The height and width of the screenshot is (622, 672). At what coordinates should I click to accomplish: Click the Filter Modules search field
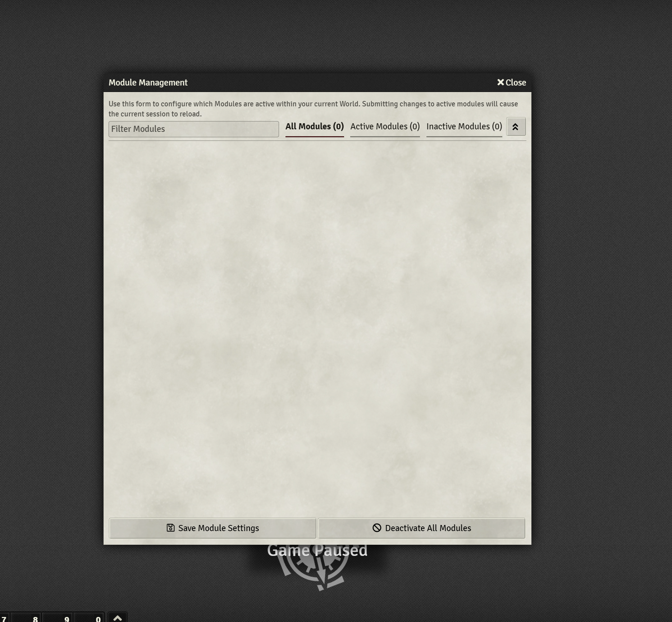pos(193,129)
